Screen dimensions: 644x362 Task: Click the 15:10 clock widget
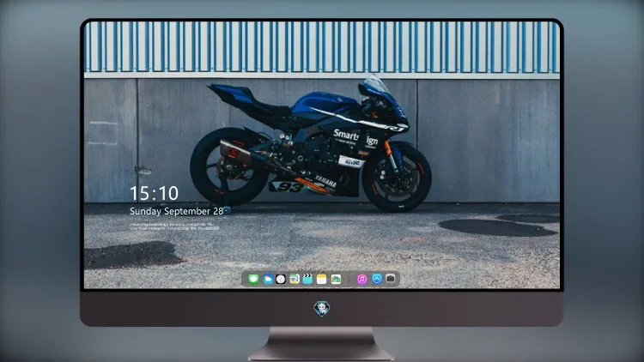154,193
